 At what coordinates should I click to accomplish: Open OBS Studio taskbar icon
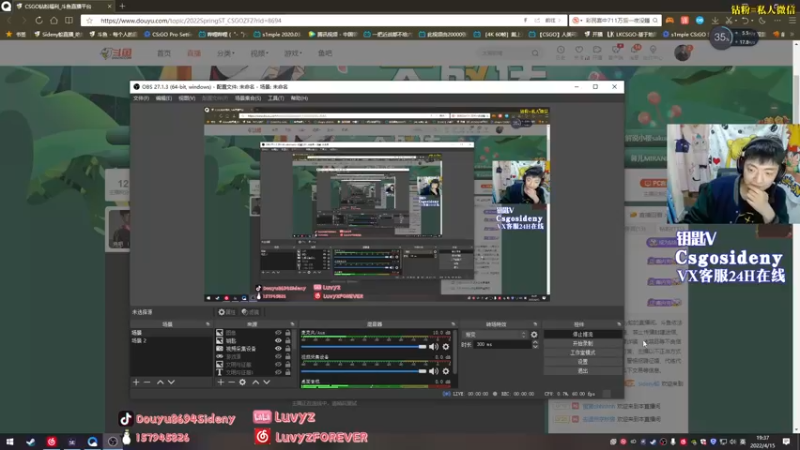113,441
